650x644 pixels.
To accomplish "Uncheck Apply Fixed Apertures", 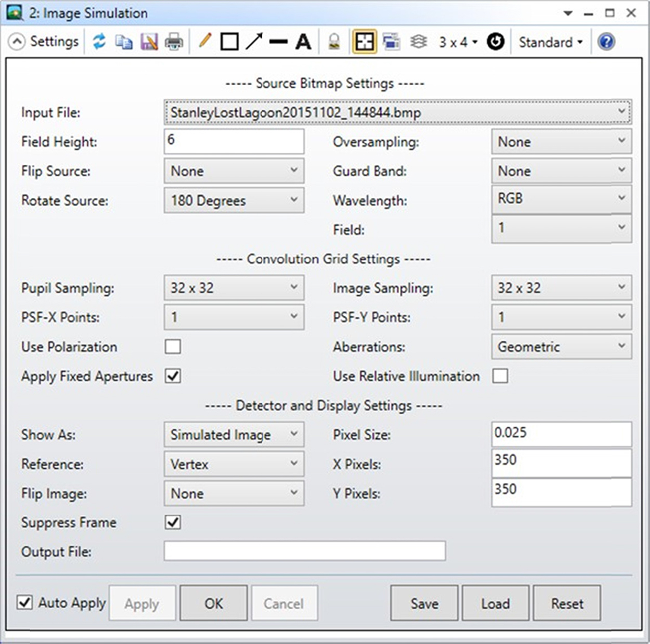I will [x=173, y=376].
